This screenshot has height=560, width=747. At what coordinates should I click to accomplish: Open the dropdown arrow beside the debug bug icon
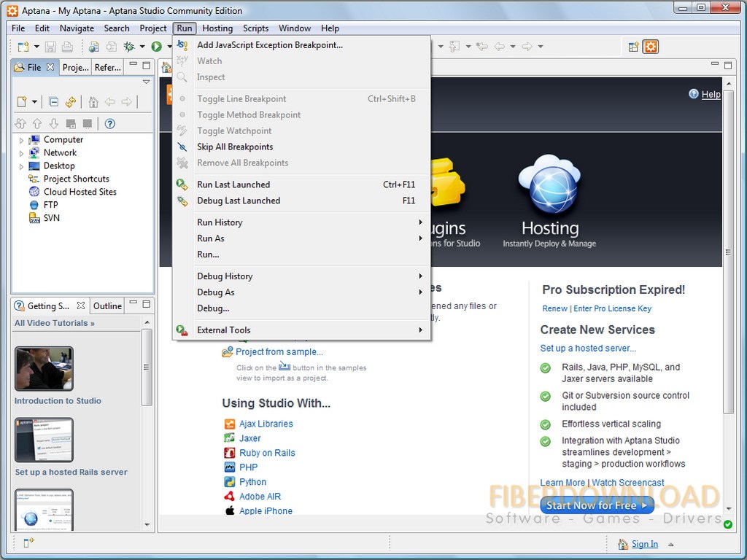pyautogui.click(x=142, y=47)
